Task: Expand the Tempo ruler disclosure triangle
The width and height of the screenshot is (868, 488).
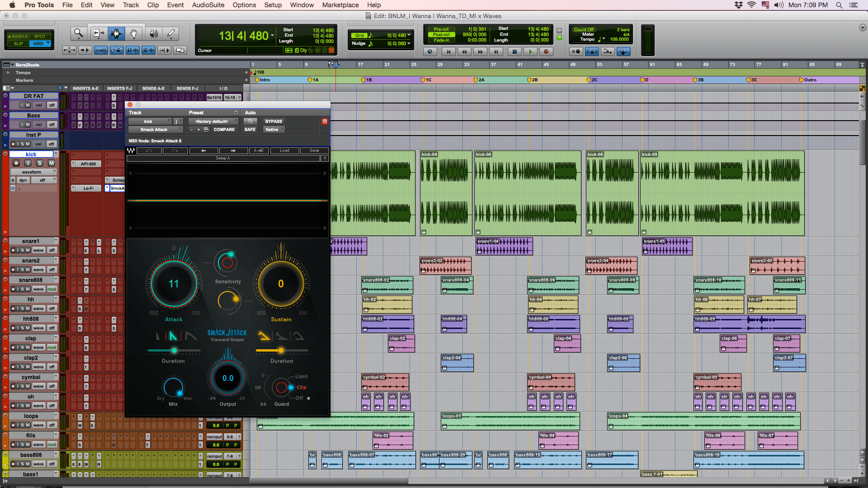Action: pyautogui.click(x=8, y=72)
